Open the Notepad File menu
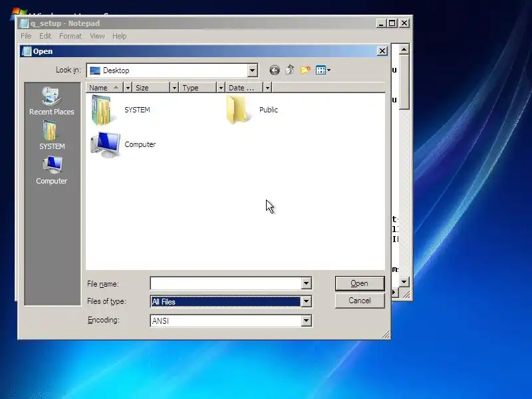This screenshot has height=399, width=532. [x=26, y=36]
